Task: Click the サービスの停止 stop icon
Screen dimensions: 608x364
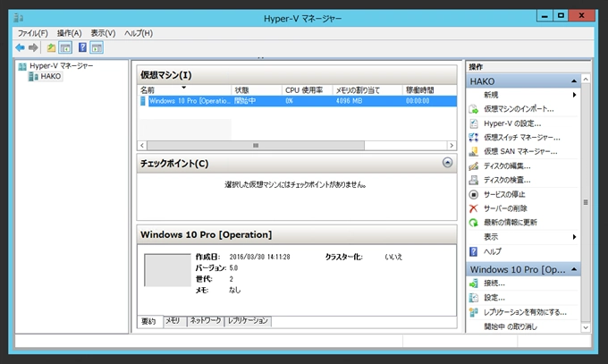Action: (x=474, y=194)
